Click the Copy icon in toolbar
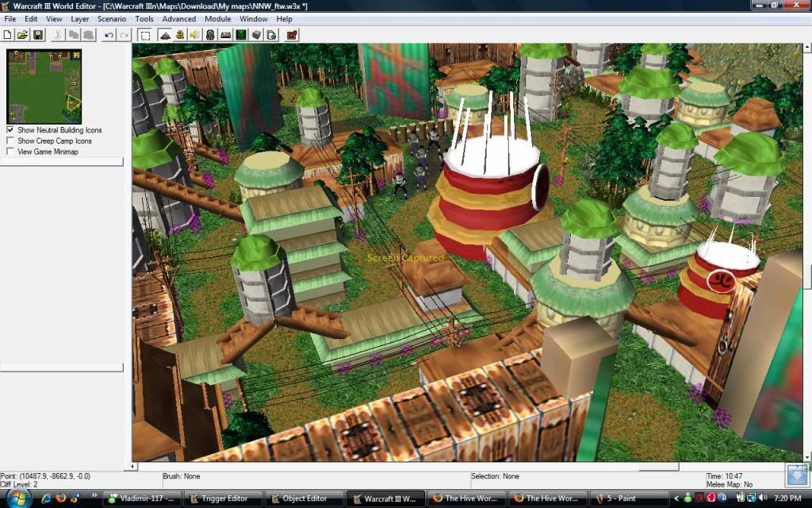 point(74,35)
